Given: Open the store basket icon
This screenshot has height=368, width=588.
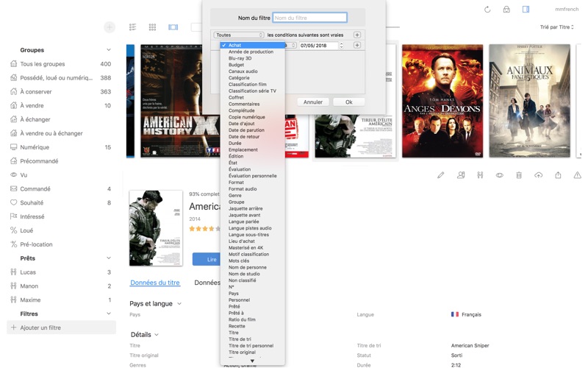Looking at the screenshot, I should (506, 10).
